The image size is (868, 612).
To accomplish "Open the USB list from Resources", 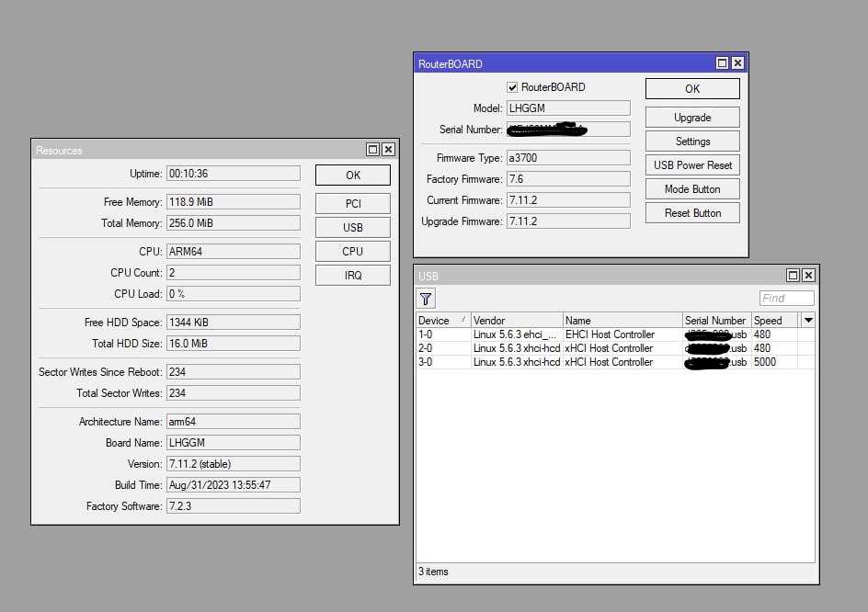I will pos(352,226).
